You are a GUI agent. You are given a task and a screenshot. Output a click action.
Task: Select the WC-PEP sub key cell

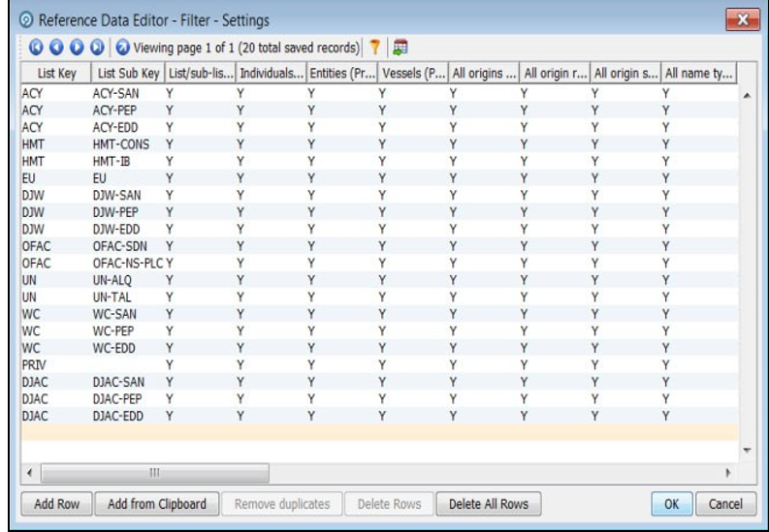pos(128,331)
